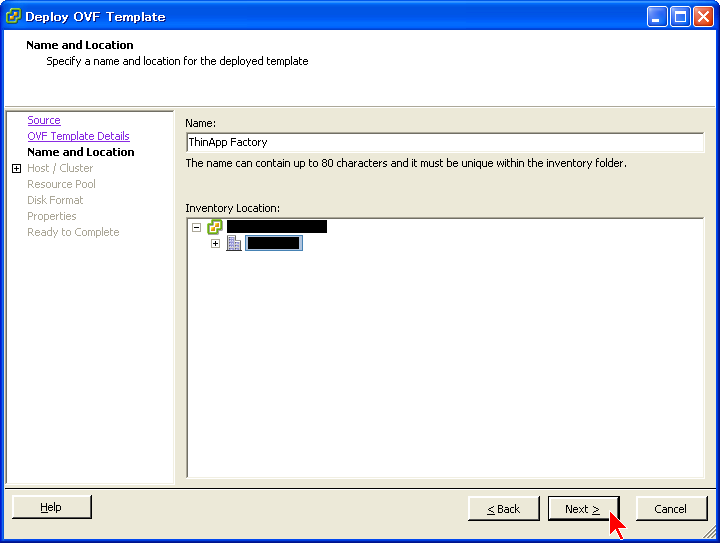Image resolution: width=720 pixels, height=543 pixels.
Task: Click the Ready to Complete step label
Action: pos(73,232)
